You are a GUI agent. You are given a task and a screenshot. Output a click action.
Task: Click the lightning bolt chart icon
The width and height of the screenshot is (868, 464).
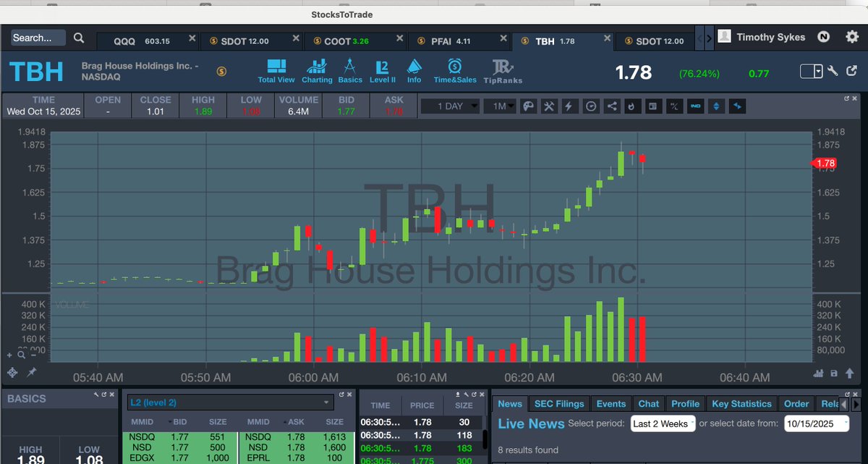569,106
